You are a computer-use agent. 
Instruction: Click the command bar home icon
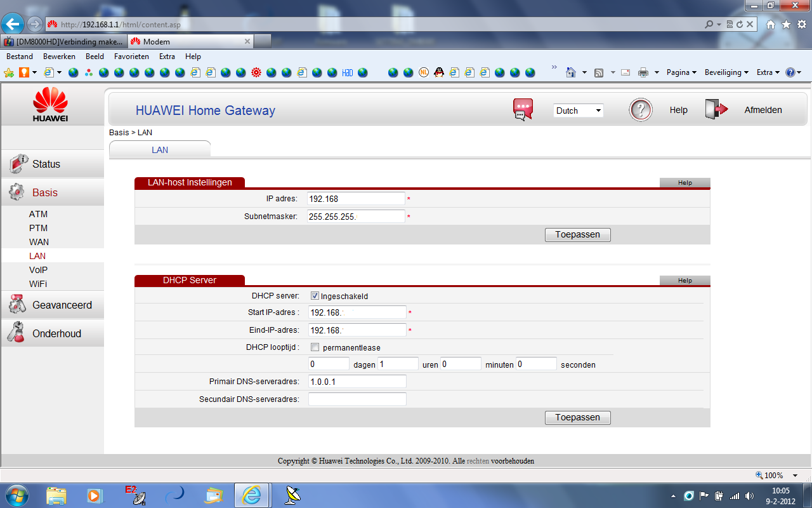(571, 72)
